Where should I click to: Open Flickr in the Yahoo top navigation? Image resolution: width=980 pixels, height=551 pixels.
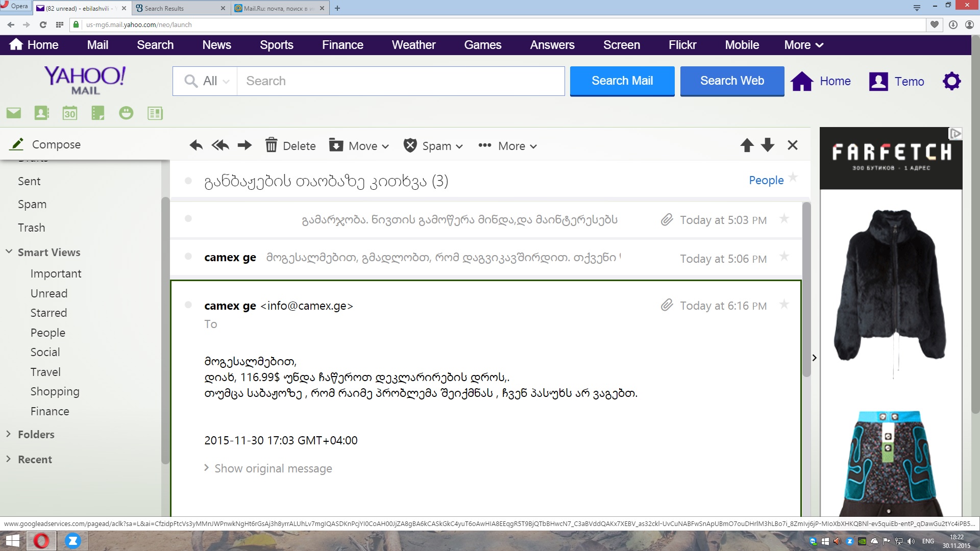click(682, 45)
